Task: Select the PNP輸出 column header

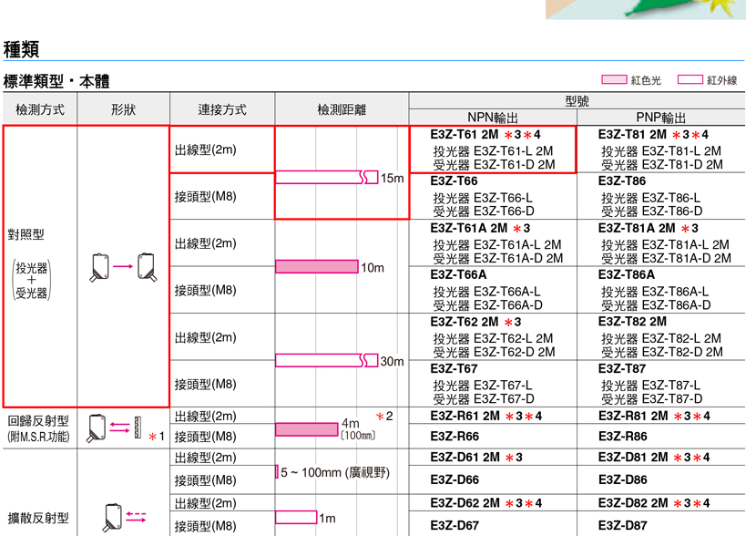Action: click(660, 118)
